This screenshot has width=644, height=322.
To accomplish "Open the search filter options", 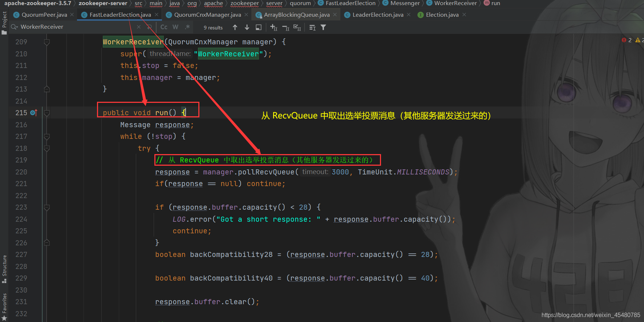I will [323, 27].
